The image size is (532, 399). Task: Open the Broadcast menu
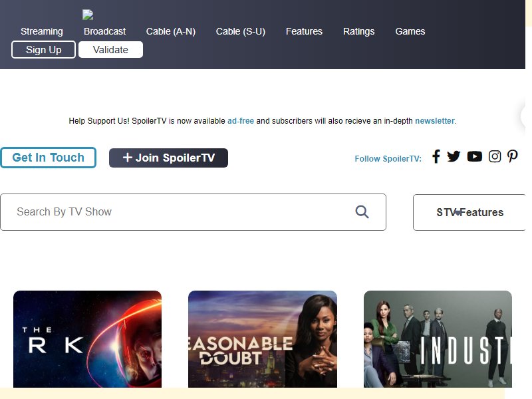(x=104, y=31)
